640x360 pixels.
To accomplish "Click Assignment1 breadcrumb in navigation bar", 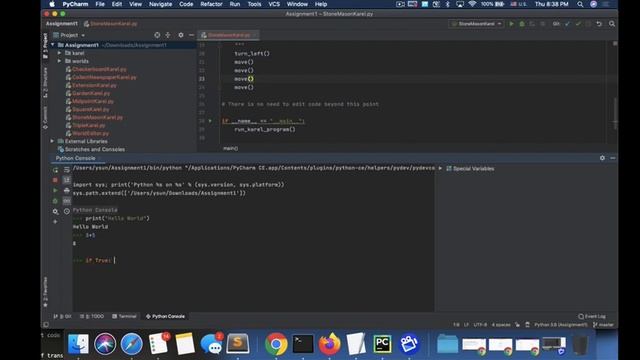I will click(62, 24).
